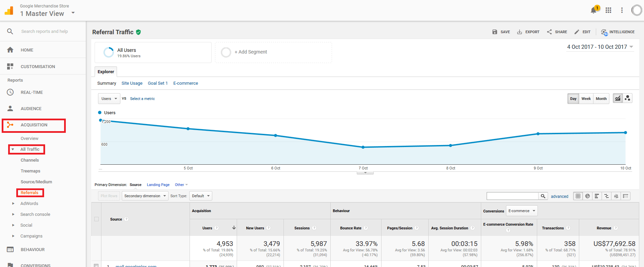The height and width of the screenshot is (267, 644).
Task: Expand the Search console section
Action: tap(13, 214)
